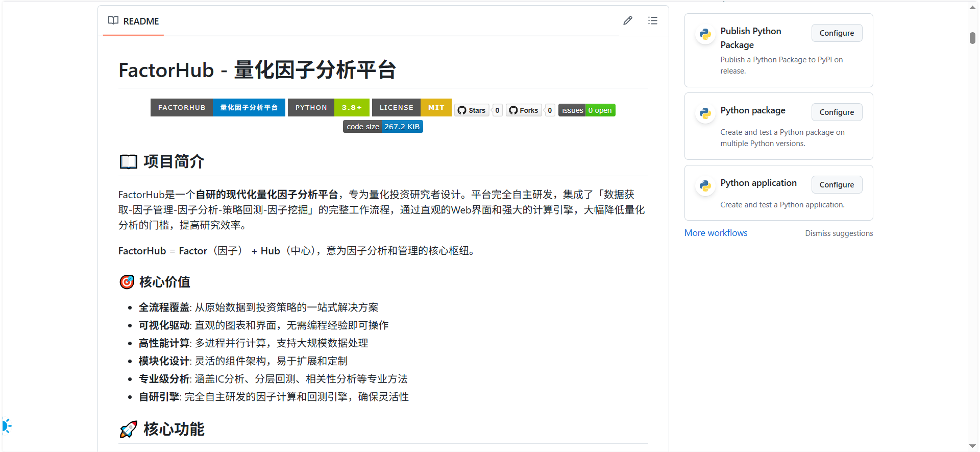980x452 pixels.
Task: Click the blue floating icon at left edge
Action: [x=6, y=425]
